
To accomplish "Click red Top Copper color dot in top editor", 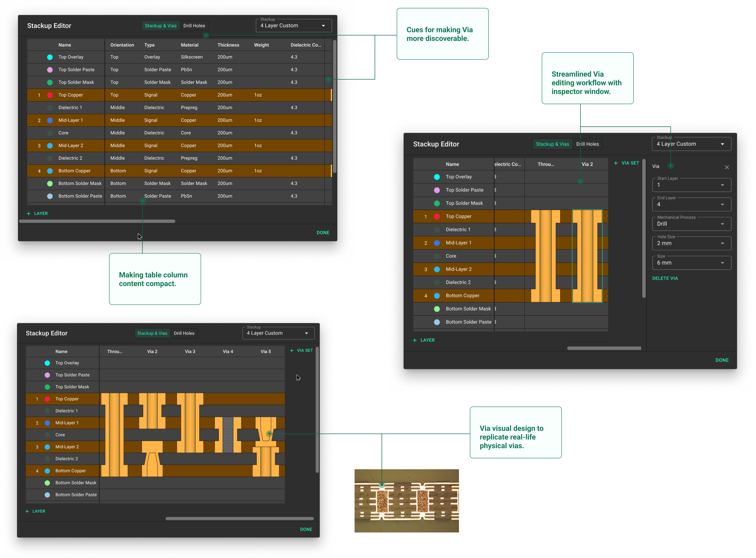I will click(x=50, y=95).
